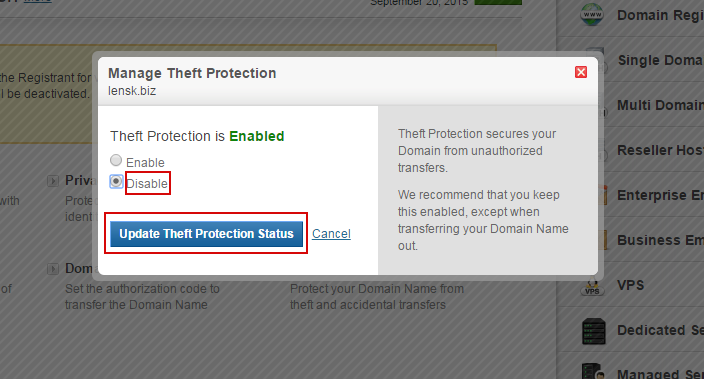Click the Enabled status text

257,136
